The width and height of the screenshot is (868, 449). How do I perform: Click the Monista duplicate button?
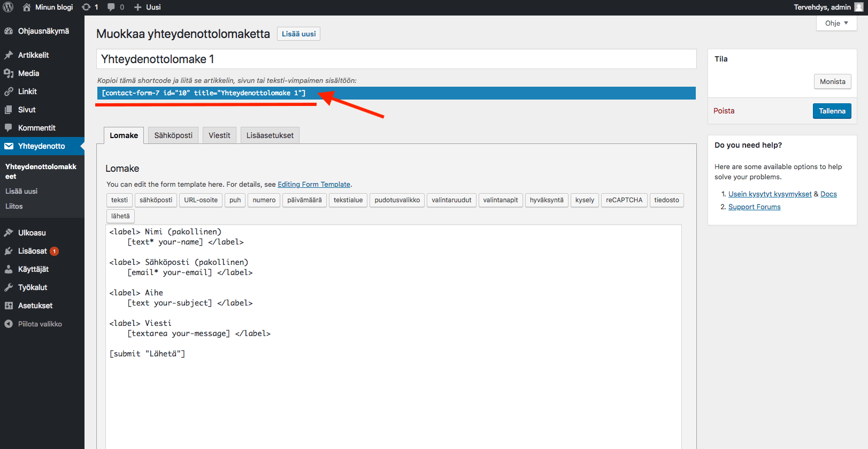point(832,81)
